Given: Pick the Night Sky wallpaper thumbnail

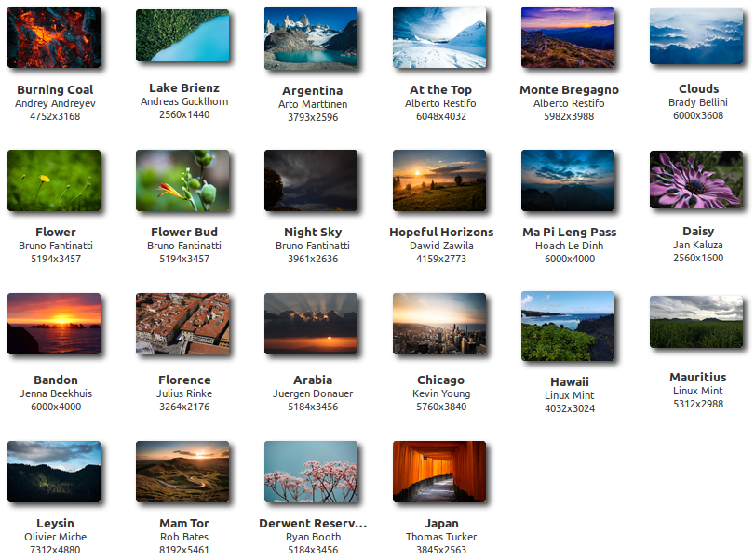Looking at the screenshot, I should (311, 180).
